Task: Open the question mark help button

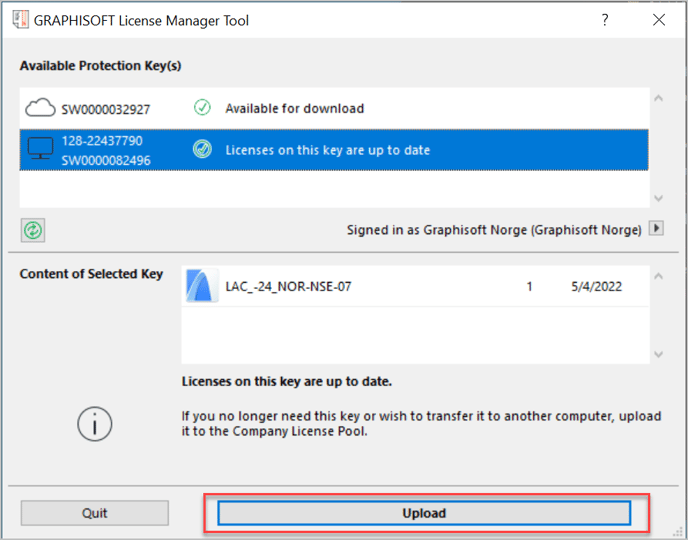Action: (605, 20)
